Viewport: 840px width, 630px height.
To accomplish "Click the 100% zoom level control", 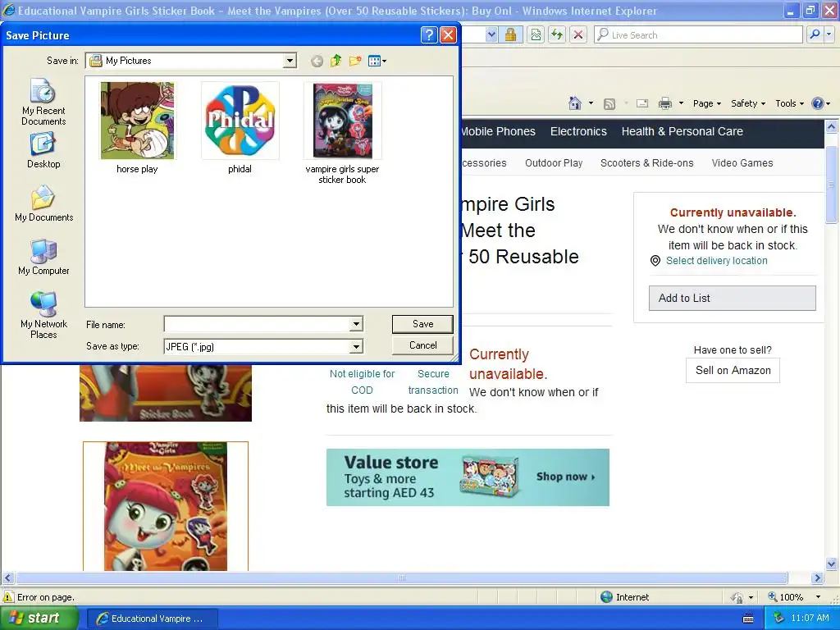I will [x=785, y=597].
